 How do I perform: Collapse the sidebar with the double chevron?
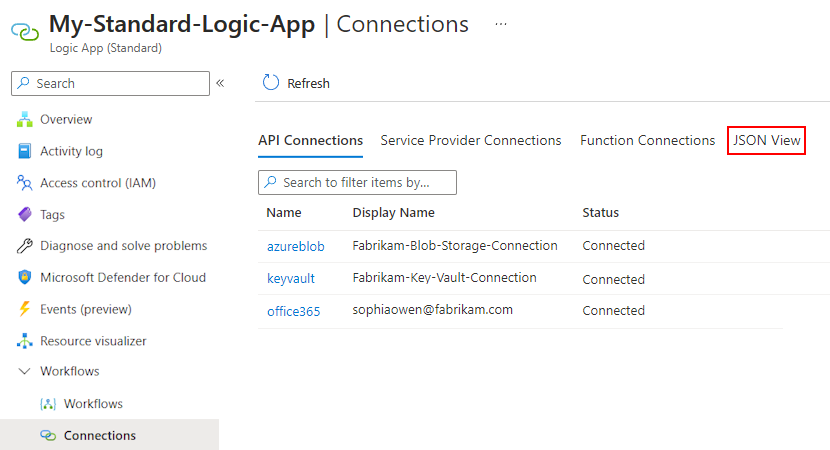[220, 83]
